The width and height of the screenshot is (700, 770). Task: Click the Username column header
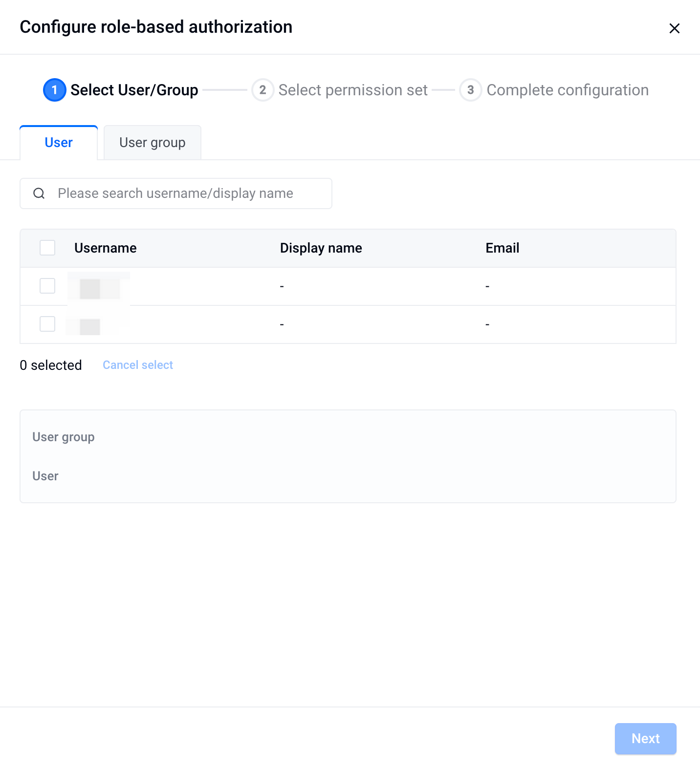(x=106, y=248)
